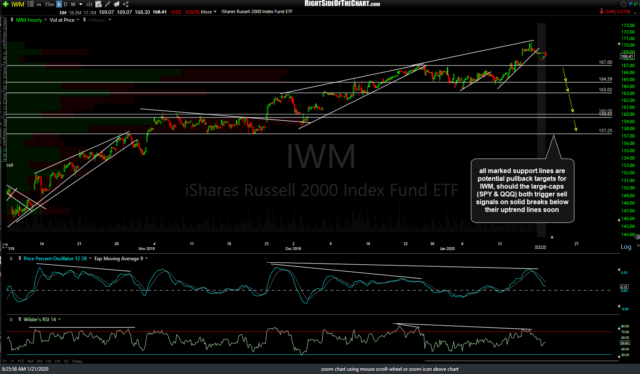Click the timestamp 8:25:58 AM 1/21/2020
This screenshot has height=374, width=640.
[25, 369]
